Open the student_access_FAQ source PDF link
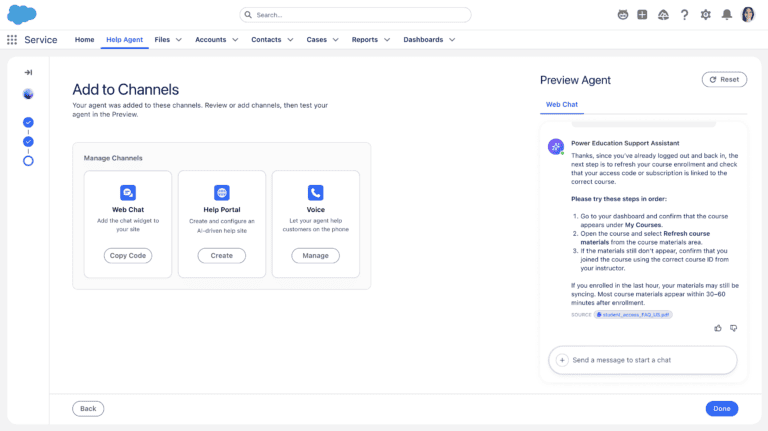768x431 pixels. (x=633, y=314)
